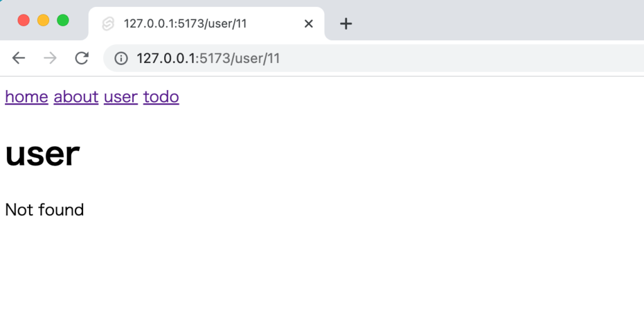Maximize the window with the green button
The image size is (644, 313).
click(x=63, y=20)
